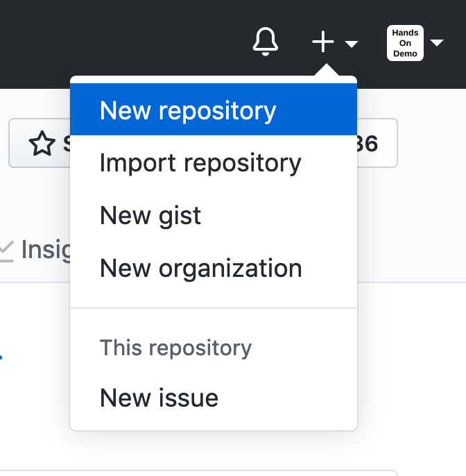Viewport: 466px width, 476px height.
Task: Choose Import repository menu entry
Action: (214, 163)
